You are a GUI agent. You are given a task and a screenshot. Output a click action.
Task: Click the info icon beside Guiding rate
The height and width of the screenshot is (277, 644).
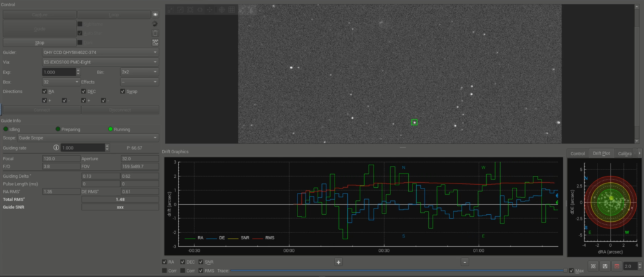[56, 148]
